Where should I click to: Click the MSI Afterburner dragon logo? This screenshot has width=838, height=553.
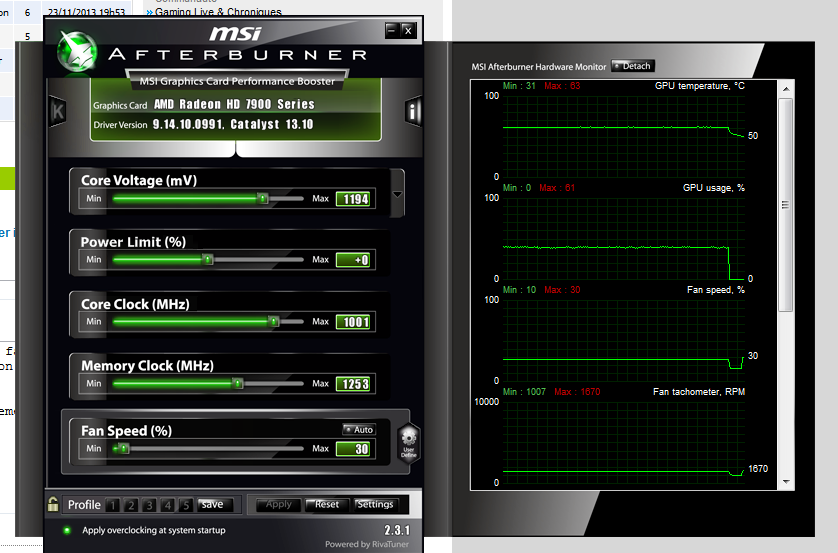pos(77,52)
